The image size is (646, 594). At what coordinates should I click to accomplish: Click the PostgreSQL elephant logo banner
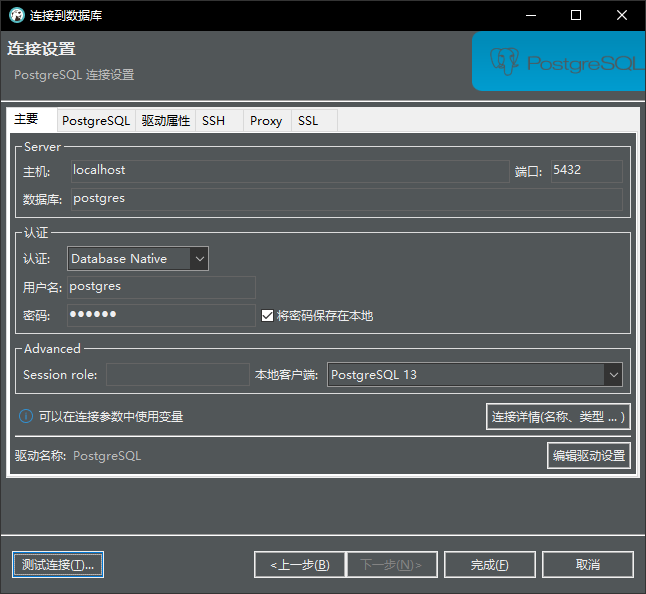tap(559, 61)
